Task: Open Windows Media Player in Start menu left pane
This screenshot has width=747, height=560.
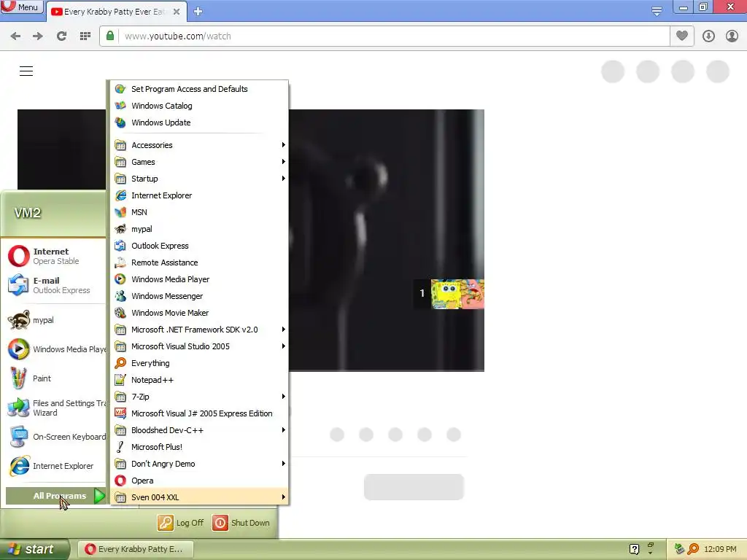Action: click(x=55, y=349)
